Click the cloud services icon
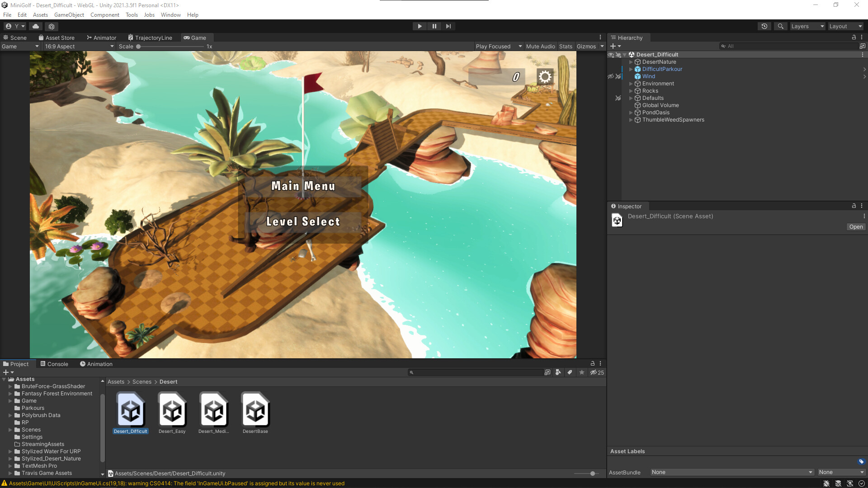This screenshot has height=488, width=868. coord(36,26)
